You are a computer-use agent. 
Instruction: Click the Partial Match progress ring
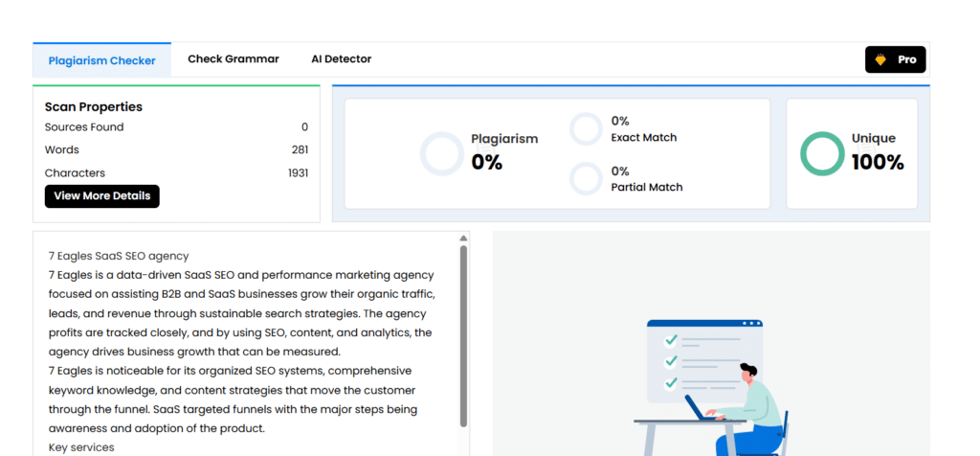pyautogui.click(x=586, y=179)
